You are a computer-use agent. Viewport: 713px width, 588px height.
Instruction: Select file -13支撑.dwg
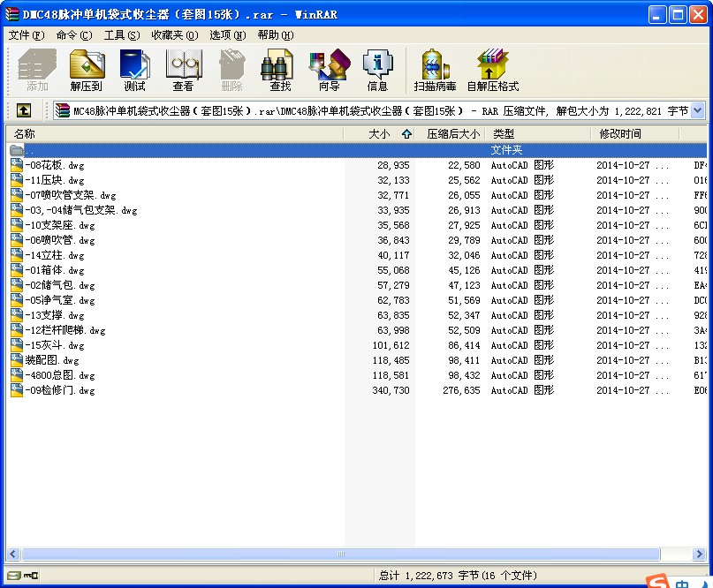point(55,315)
